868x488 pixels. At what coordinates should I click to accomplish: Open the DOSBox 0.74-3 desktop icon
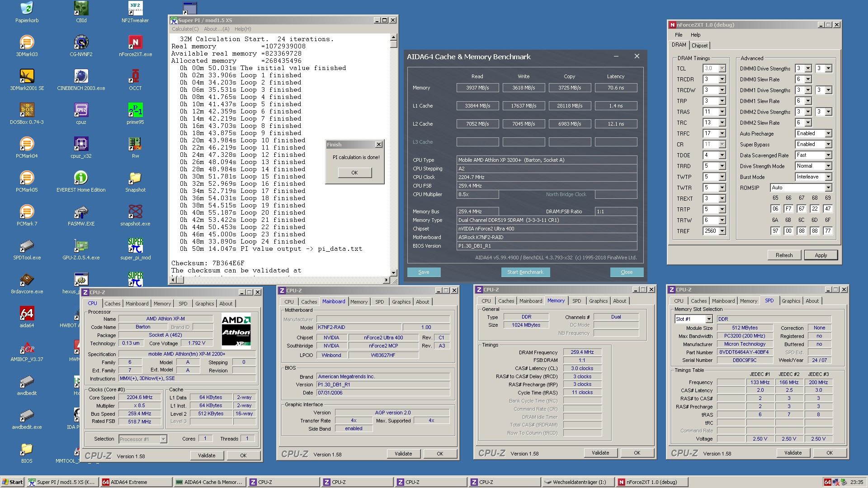[x=27, y=113]
